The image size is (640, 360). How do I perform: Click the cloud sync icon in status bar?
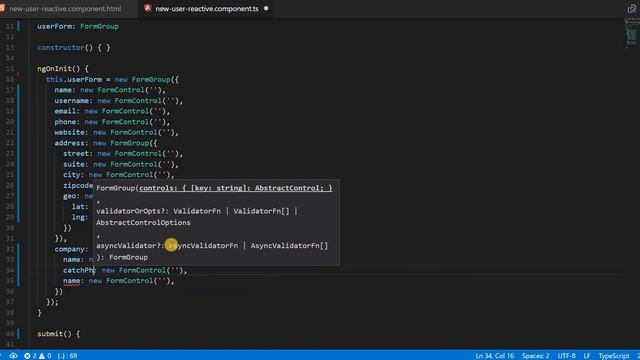click(x=13, y=356)
